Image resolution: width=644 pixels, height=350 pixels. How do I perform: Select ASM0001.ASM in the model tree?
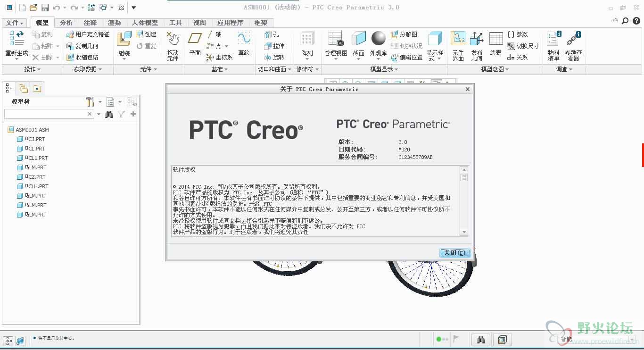tap(28, 130)
